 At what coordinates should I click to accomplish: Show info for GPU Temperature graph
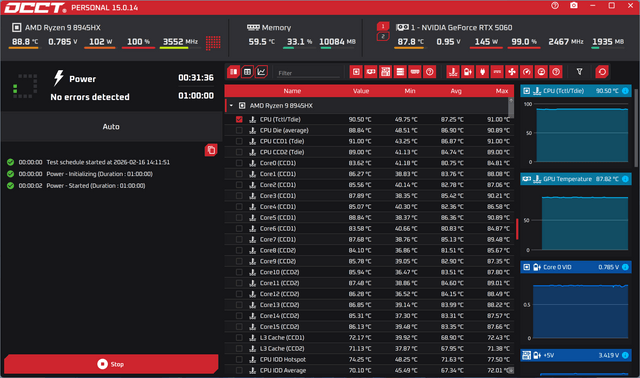[625, 179]
